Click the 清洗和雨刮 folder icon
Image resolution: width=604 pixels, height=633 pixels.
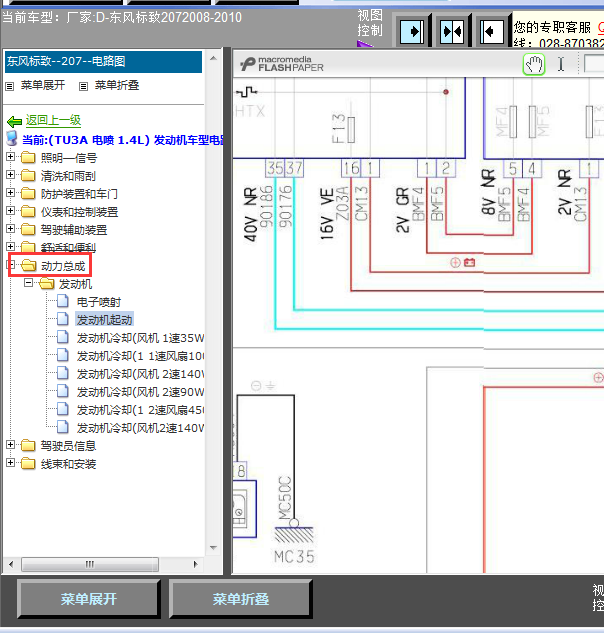click(x=28, y=175)
